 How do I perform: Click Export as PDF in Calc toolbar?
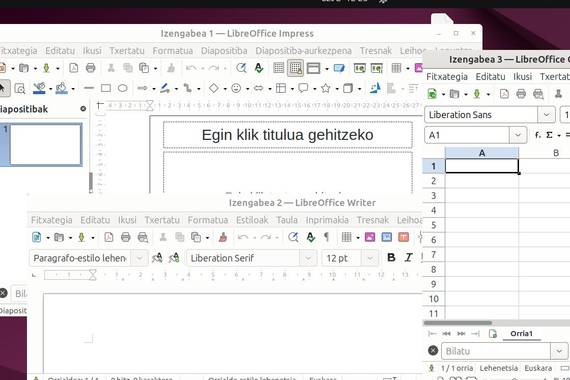(504, 94)
